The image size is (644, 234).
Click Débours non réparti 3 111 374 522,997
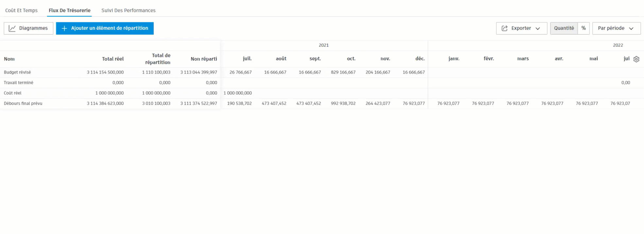click(199, 103)
